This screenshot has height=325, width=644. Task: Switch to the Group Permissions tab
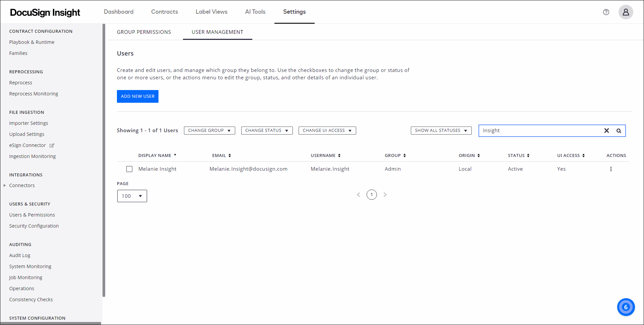tap(144, 32)
